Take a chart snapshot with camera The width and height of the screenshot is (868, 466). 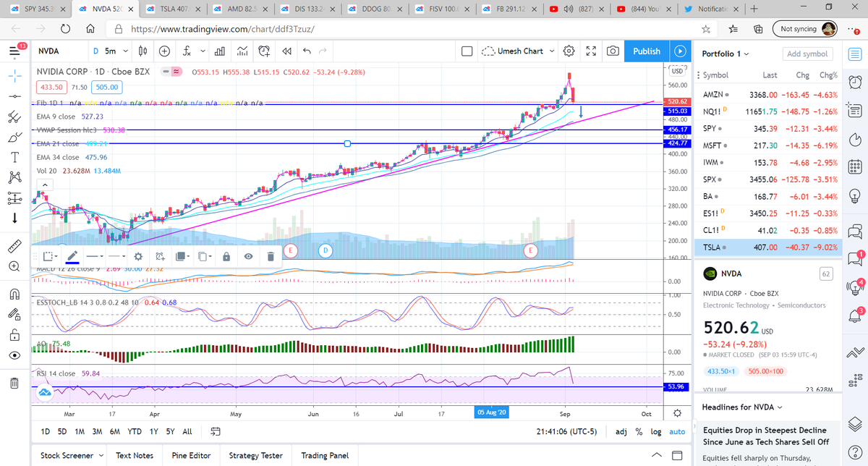(x=613, y=51)
